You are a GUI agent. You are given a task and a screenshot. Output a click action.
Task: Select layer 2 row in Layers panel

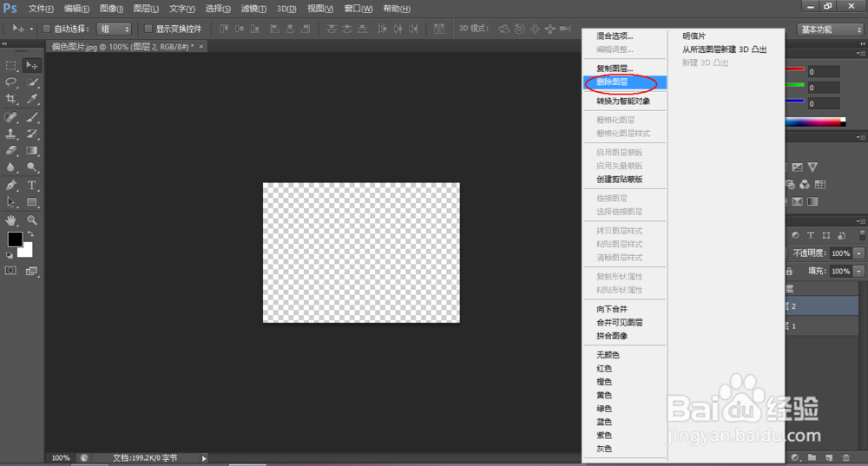[822, 306]
